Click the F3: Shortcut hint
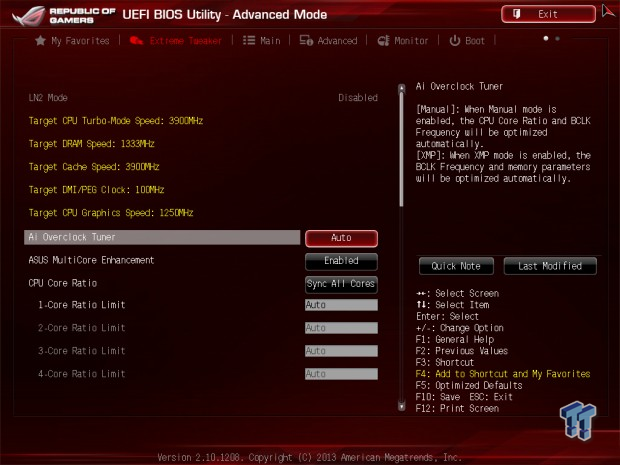620x465 pixels. (x=445, y=363)
